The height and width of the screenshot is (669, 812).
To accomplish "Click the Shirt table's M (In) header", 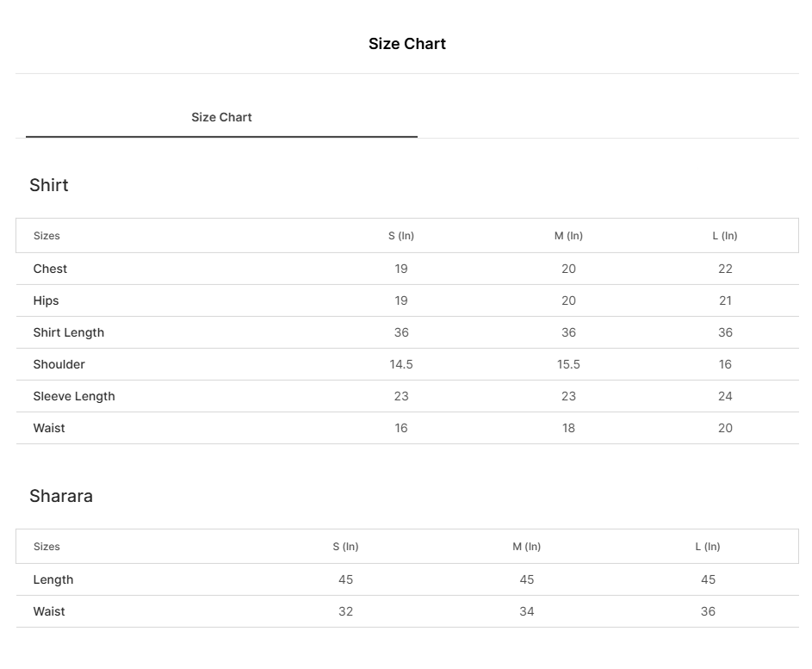I will coord(568,236).
